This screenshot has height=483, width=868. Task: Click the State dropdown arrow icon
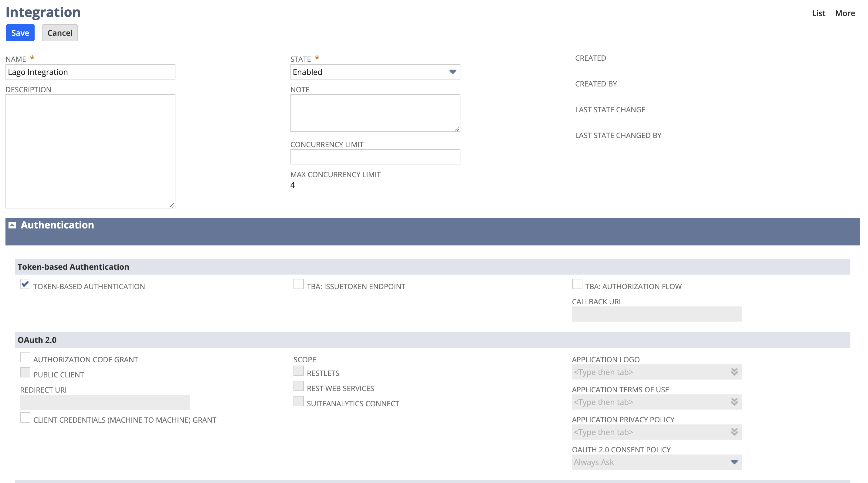coord(453,72)
